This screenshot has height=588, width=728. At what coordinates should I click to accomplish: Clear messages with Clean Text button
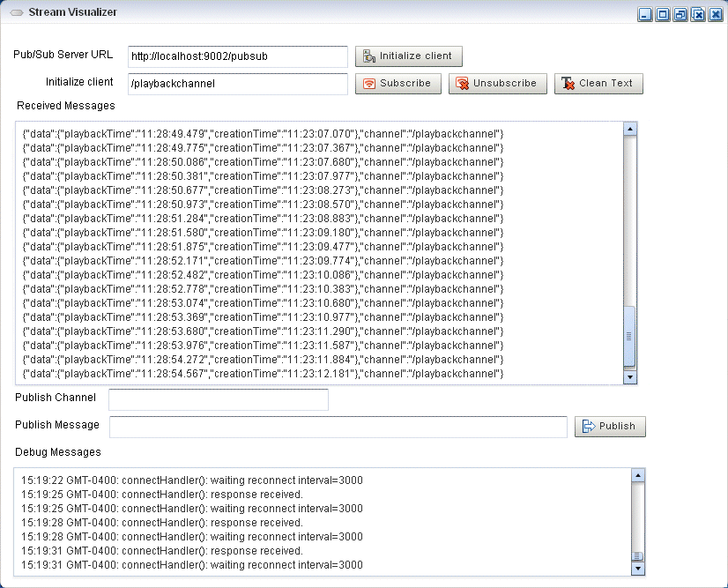point(598,84)
